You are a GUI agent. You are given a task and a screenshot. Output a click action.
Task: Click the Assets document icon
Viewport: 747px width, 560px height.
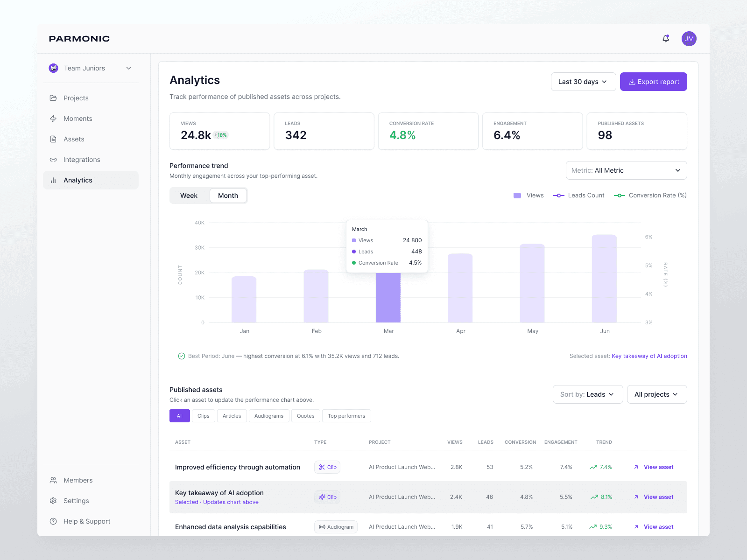pyautogui.click(x=53, y=139)
